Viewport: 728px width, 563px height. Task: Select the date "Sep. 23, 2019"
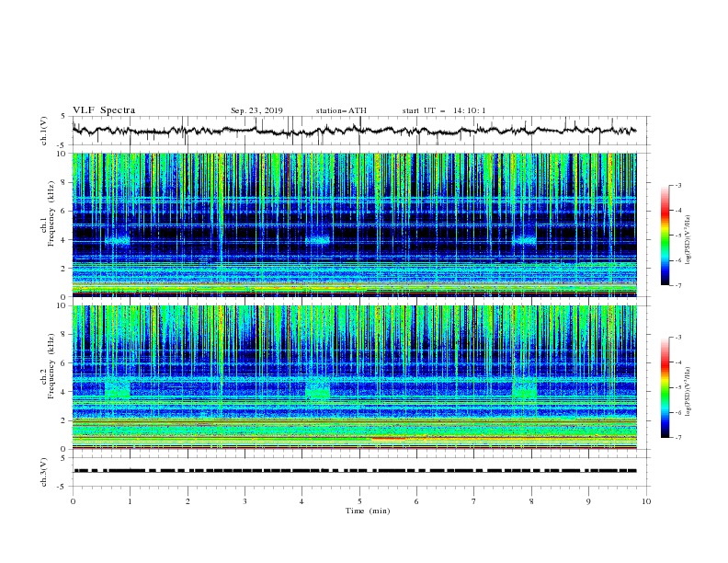[256, 110]
